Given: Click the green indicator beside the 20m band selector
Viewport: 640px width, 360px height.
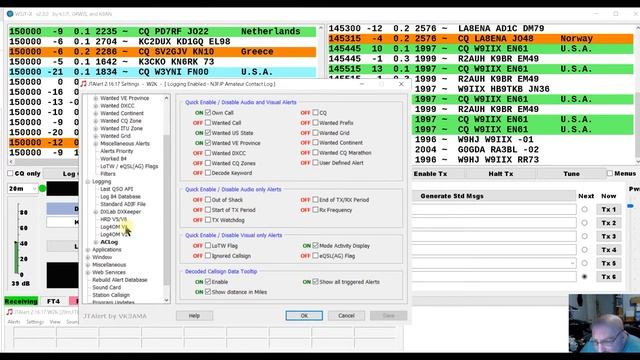Looking at the screenshot, I should 42,189.
